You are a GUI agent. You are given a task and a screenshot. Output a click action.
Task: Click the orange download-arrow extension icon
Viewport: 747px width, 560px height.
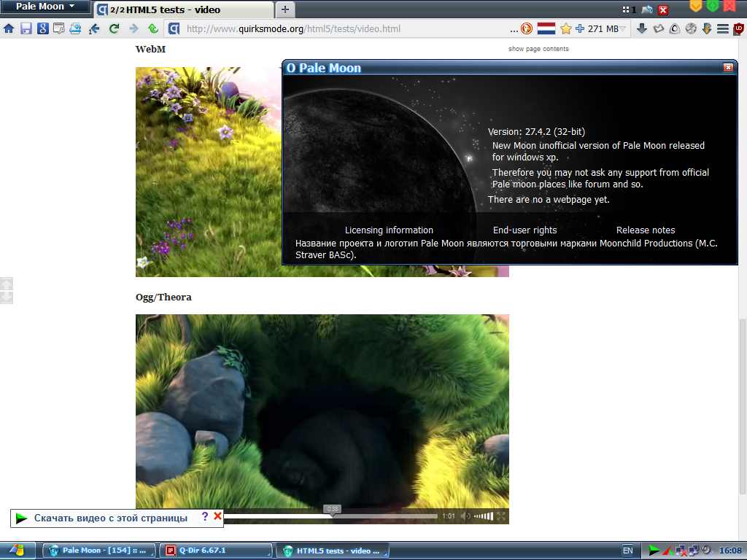click(707, 28)
